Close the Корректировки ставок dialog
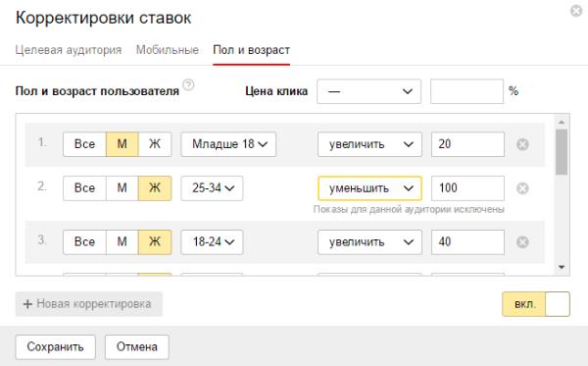Screen dimensions: 588x366 pyautogui.click(x=576, y=11)
